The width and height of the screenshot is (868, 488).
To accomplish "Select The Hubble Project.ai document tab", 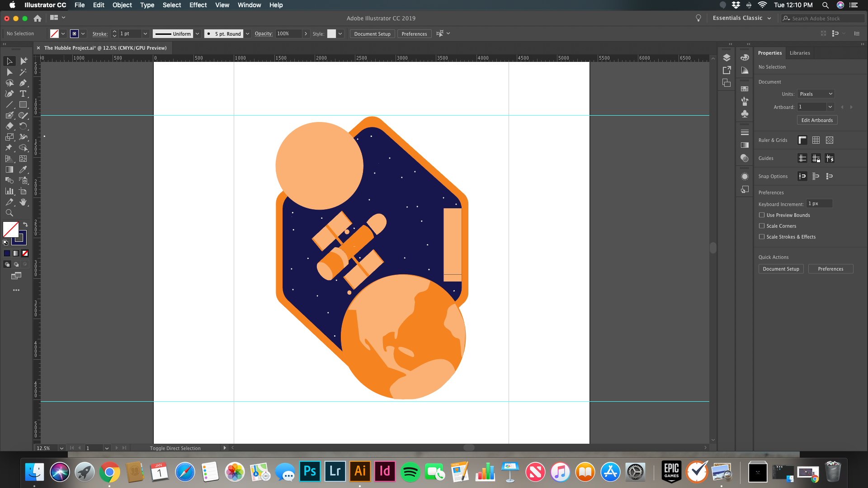I will [105, 48].
